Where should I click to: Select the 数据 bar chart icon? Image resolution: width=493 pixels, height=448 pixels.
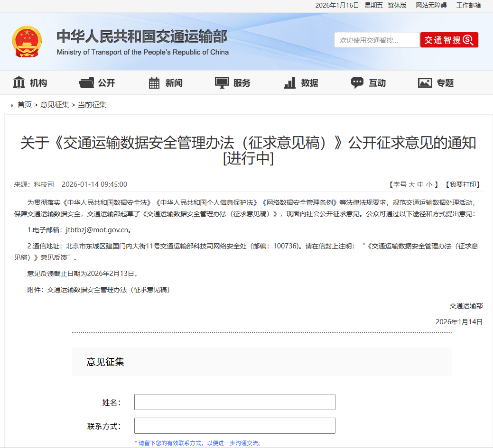point(289,82)
